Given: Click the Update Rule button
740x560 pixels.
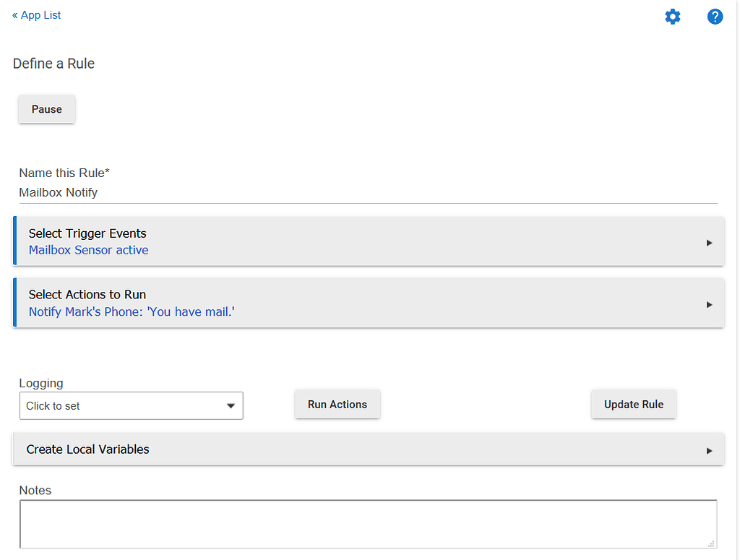Looking at the screenshot, I should [633, 404].
